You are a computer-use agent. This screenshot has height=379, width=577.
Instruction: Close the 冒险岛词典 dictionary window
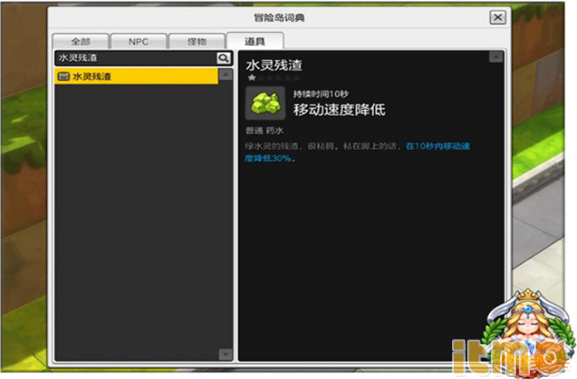tap(498, 17)
